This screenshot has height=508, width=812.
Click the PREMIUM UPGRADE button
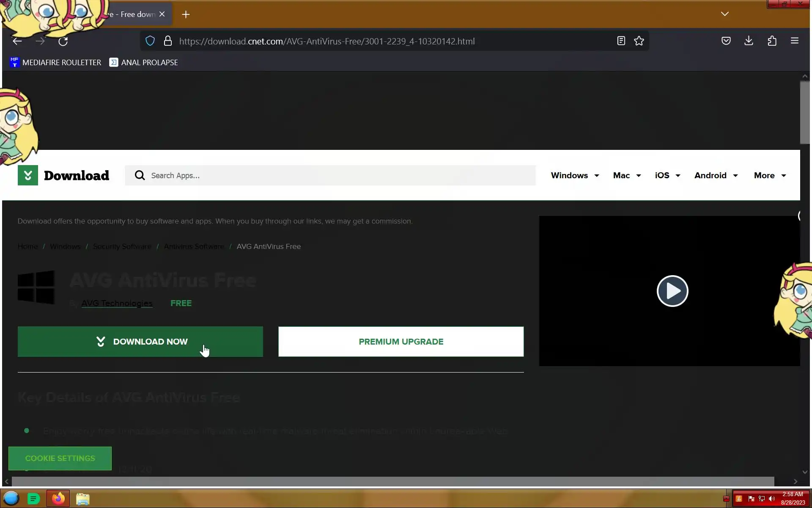coord(401,342)
